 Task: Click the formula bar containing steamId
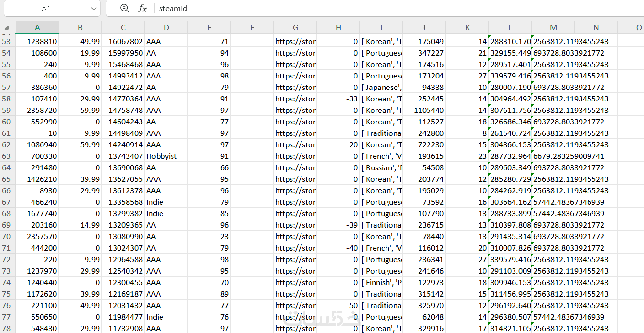coord(382,9)
